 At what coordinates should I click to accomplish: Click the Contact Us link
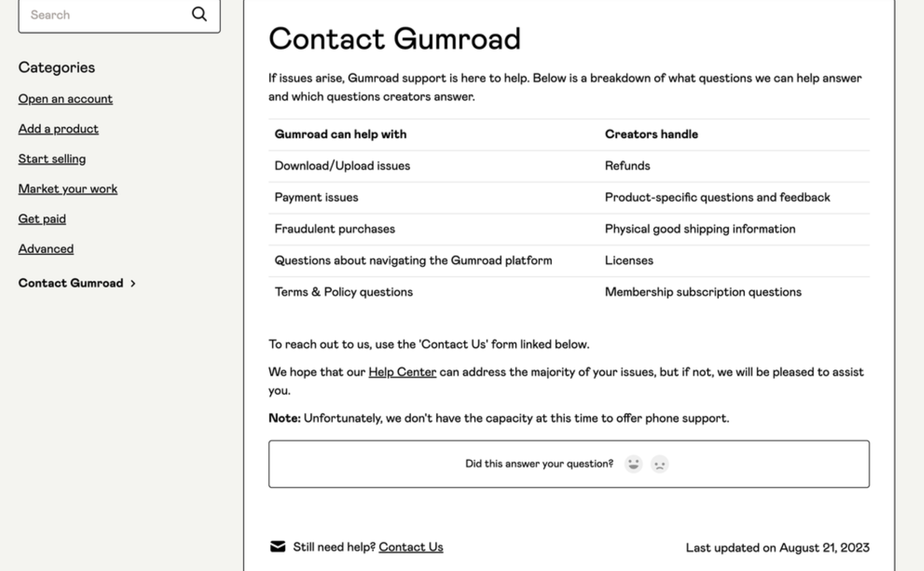pyautogui.click(x=411, y=547)
